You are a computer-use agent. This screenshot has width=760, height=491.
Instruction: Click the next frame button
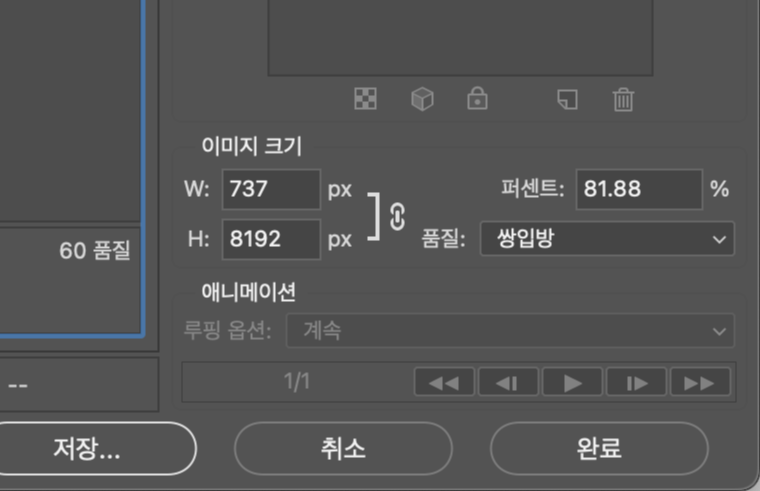pyautogui.click(x=636, y=382)
